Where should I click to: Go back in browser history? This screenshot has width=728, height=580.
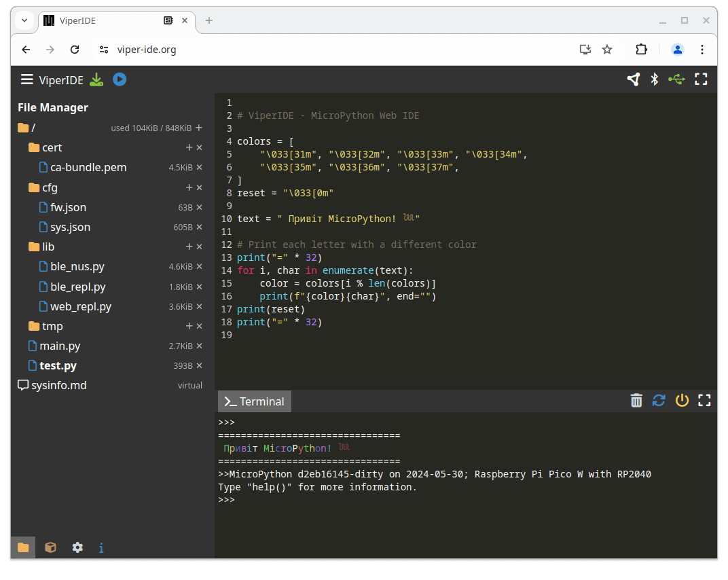click(26, 50)
